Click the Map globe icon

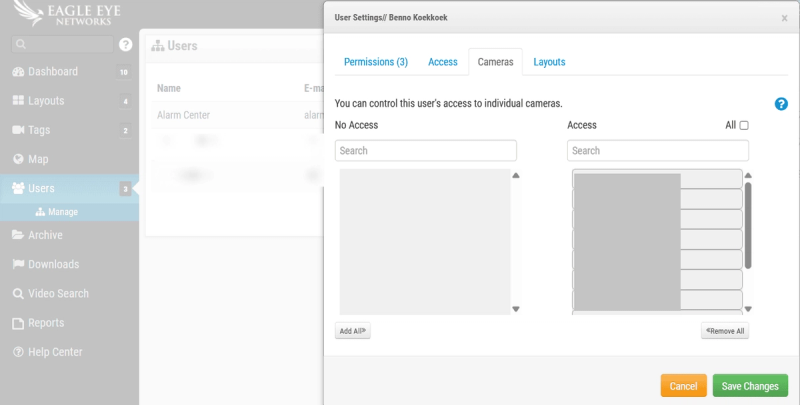[x=18, y=159]
